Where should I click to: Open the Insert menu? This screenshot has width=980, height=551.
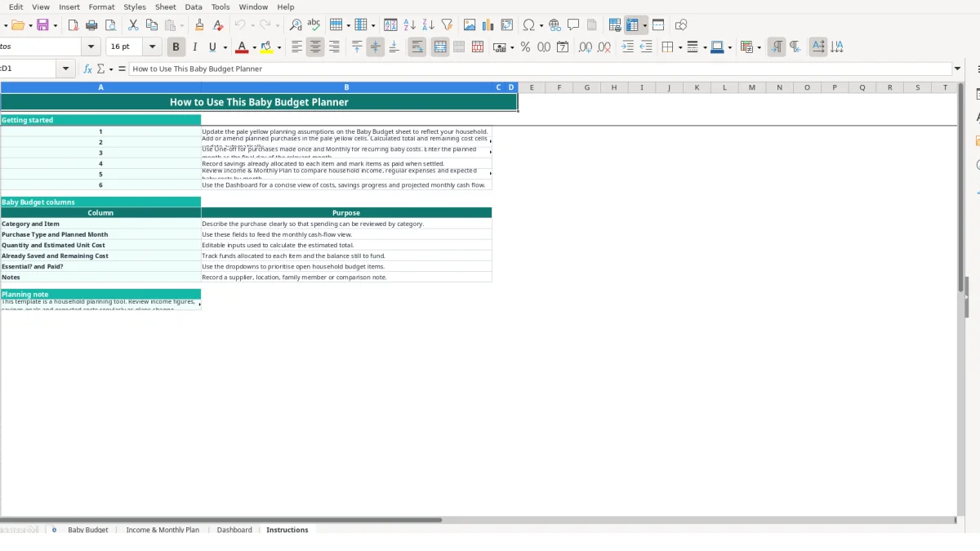(69, 7)
